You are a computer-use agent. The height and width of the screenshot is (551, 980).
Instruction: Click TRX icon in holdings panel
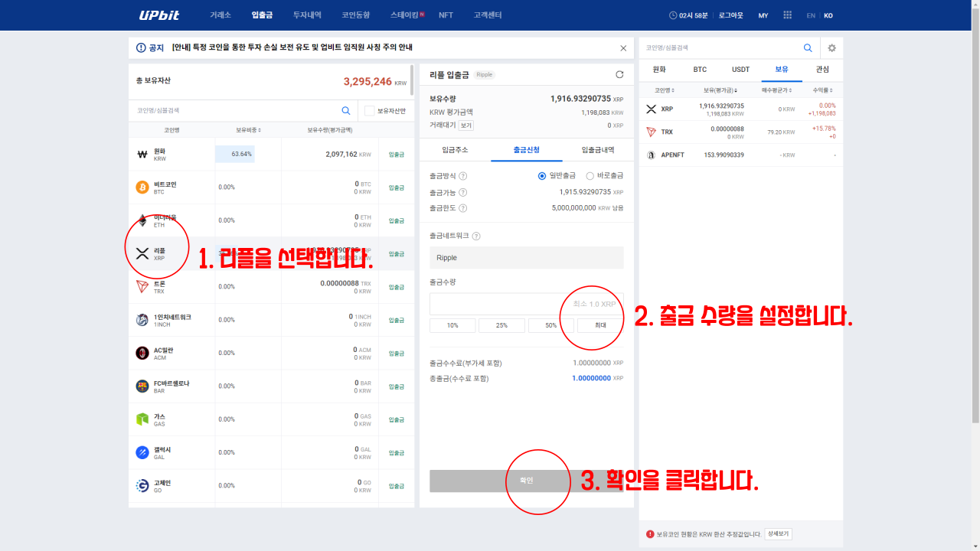point(652,132)
